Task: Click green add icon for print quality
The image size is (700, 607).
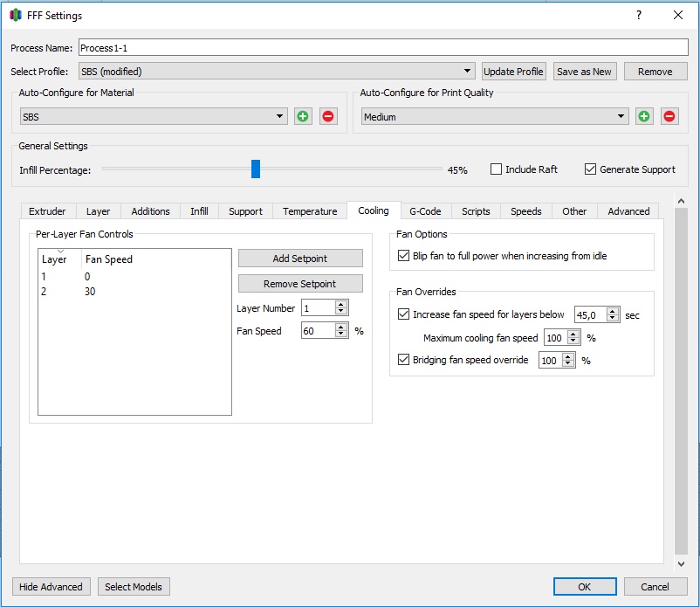Action: tap(644, 116)
